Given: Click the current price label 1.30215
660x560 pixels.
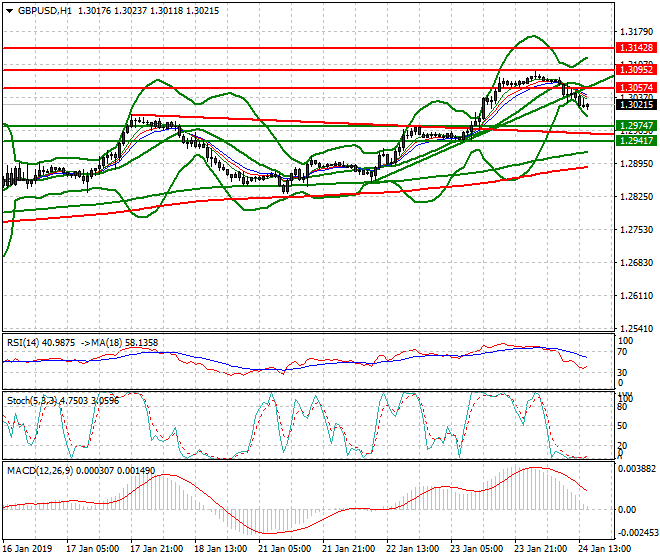Looking at the screenshot, I should pos(636,104).
